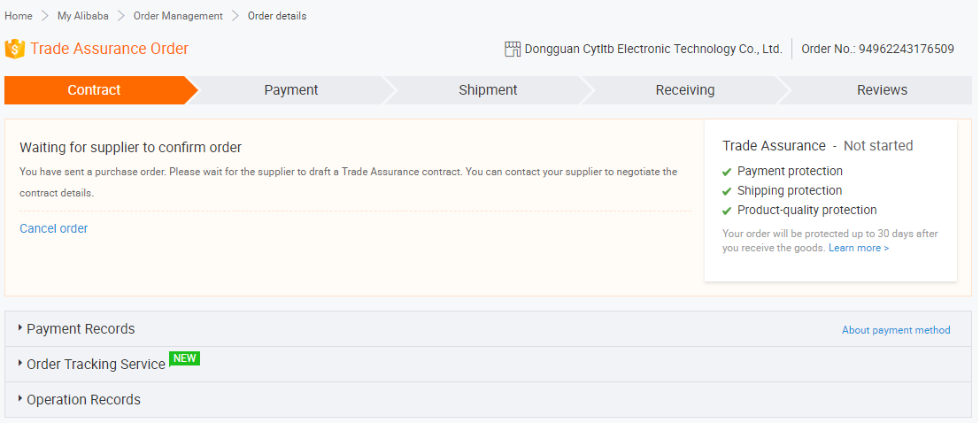The image size is (980, 423).
Task: Go to Home in the breadcrumb
Action: point(19,16)
